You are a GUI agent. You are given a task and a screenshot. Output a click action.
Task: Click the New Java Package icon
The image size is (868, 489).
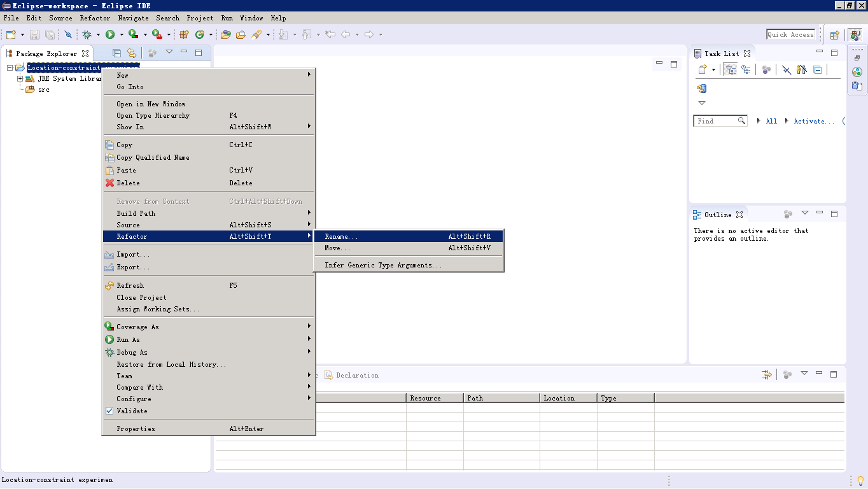pyautogui.click(x=185, y=34)
